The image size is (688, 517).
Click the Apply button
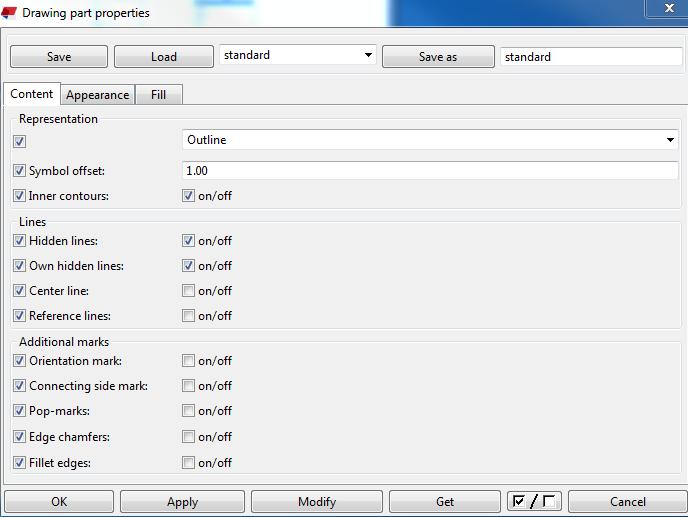click(183, 502)
